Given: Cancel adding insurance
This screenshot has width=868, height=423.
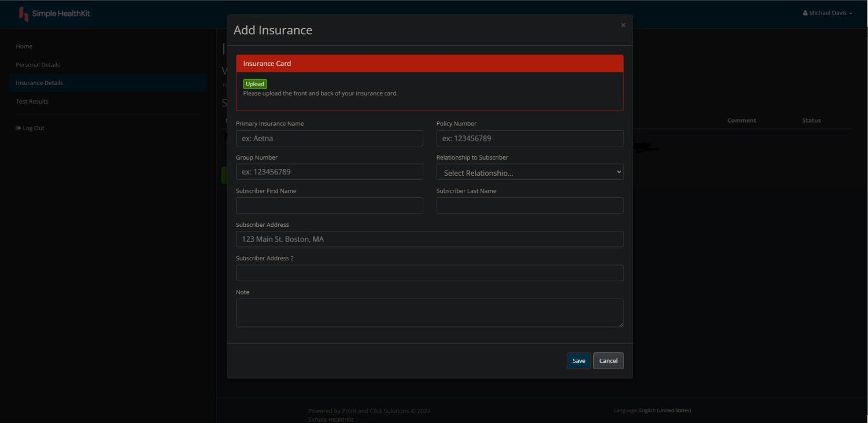Looking at the screenshot, I should coord(608,361).
